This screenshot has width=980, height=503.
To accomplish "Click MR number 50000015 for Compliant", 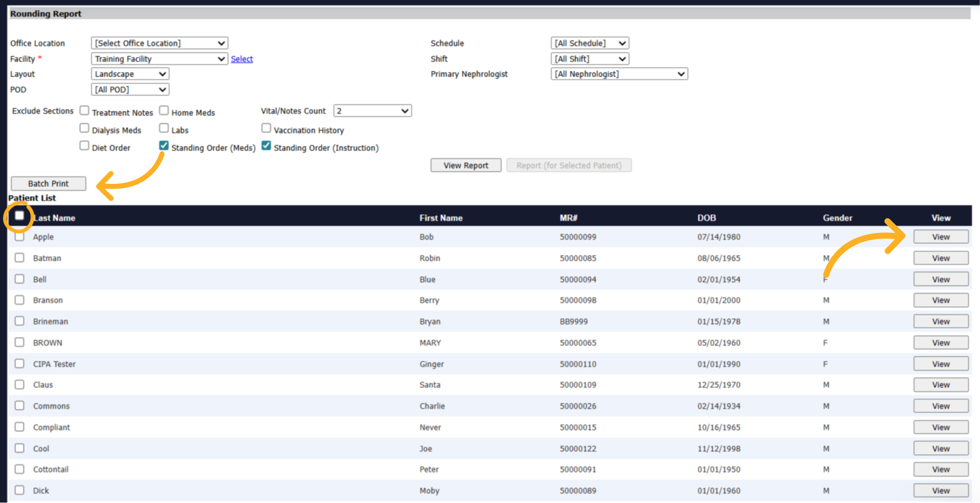I will tap(578, 427).
